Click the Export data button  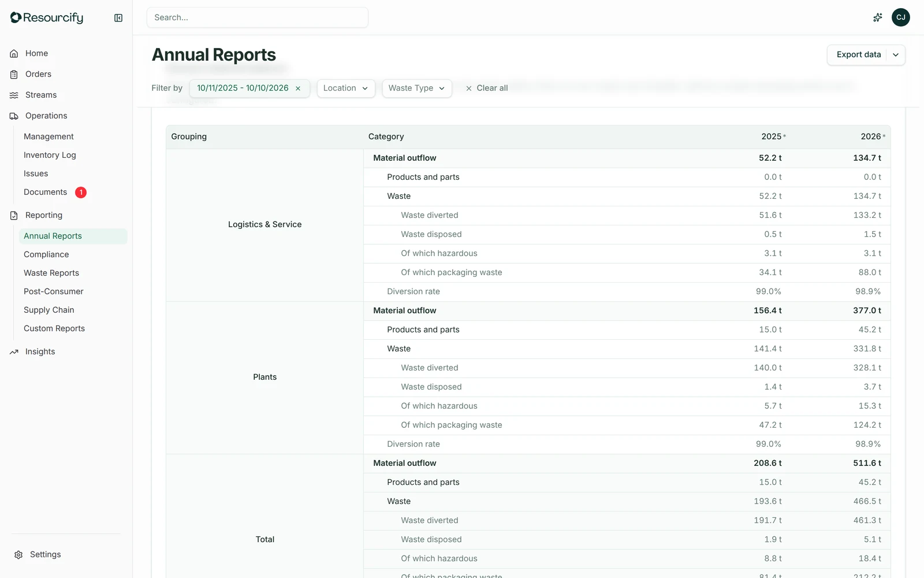pos(858,54)
